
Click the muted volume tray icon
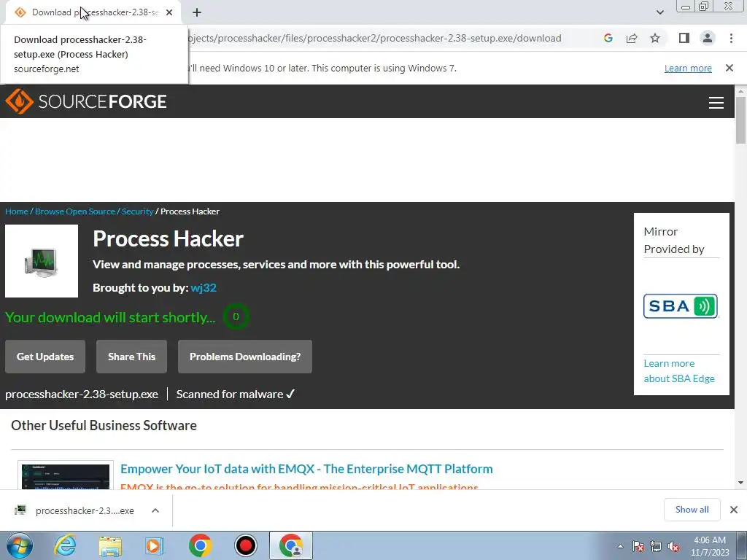pos(673,547)
